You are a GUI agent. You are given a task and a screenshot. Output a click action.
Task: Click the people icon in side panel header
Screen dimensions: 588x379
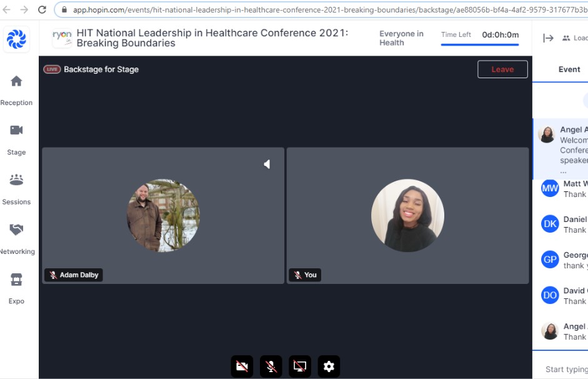point(566,38)
